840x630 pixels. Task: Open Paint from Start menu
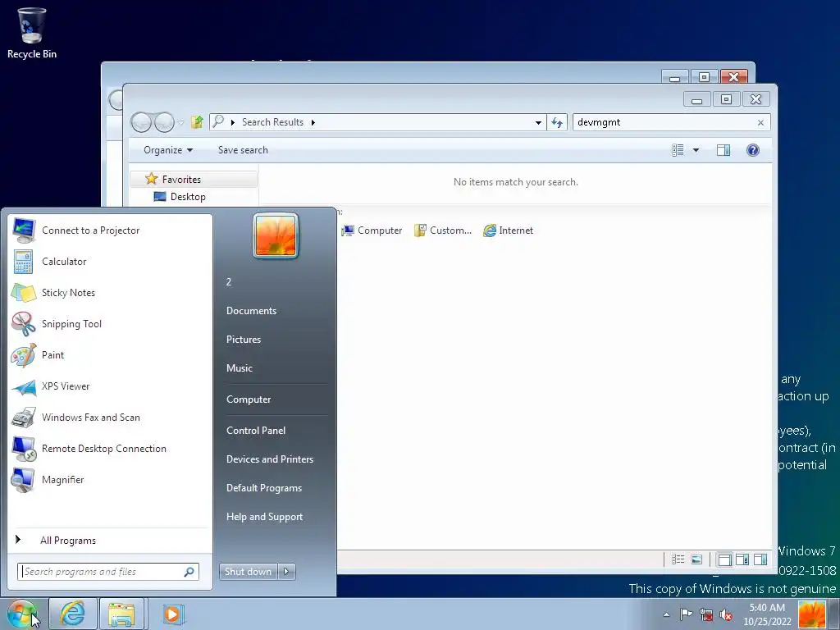pos(110,354)
